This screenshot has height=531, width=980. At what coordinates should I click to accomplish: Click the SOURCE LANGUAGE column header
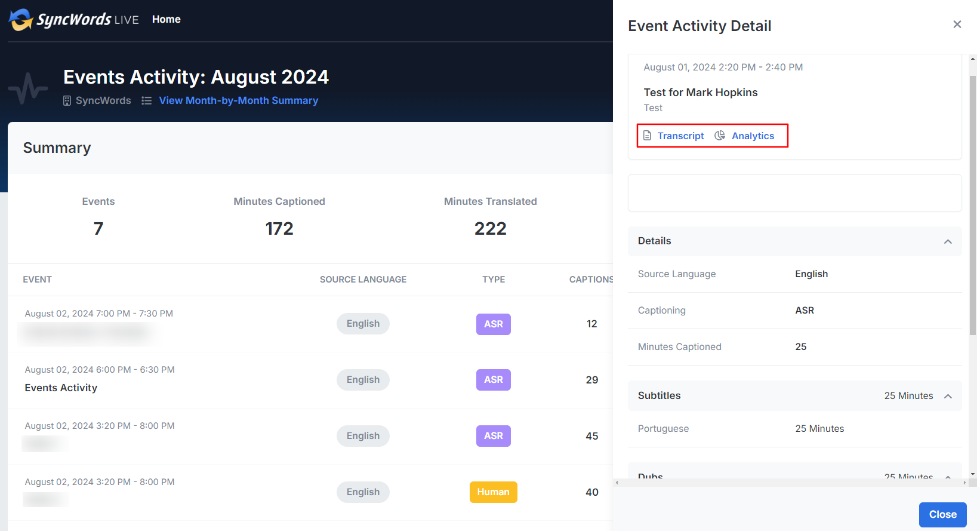(x=363, y=280)
